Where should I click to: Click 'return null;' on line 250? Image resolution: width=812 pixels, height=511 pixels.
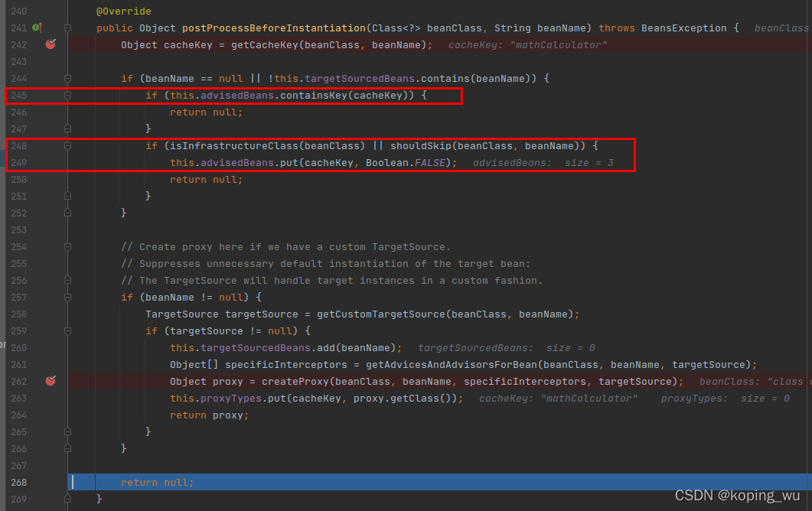[x=206, y=179]
